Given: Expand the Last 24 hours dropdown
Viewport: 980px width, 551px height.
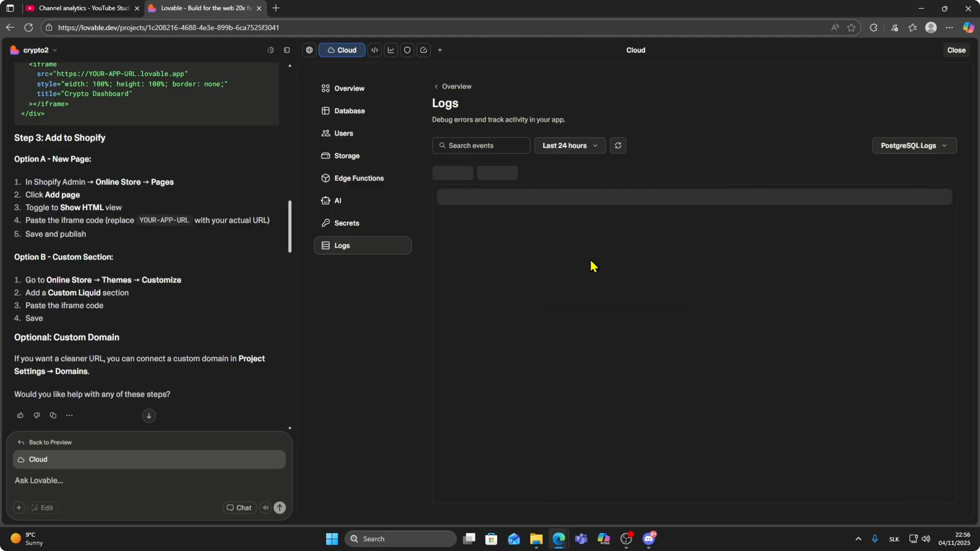Looking at the screenshot, I should pyautogui.click(x=570, y=145).
